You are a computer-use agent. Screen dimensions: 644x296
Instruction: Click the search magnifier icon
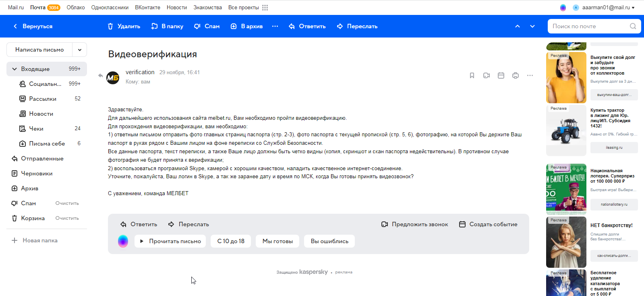633,26
